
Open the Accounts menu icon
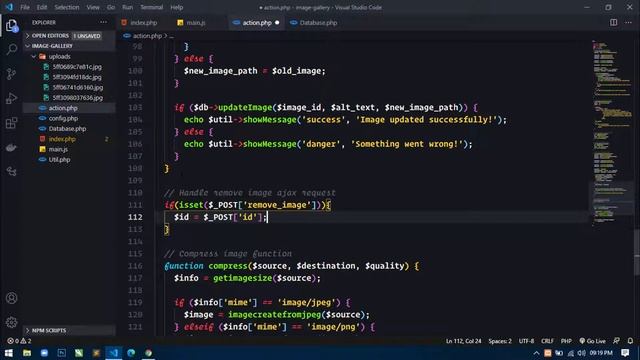11,298
